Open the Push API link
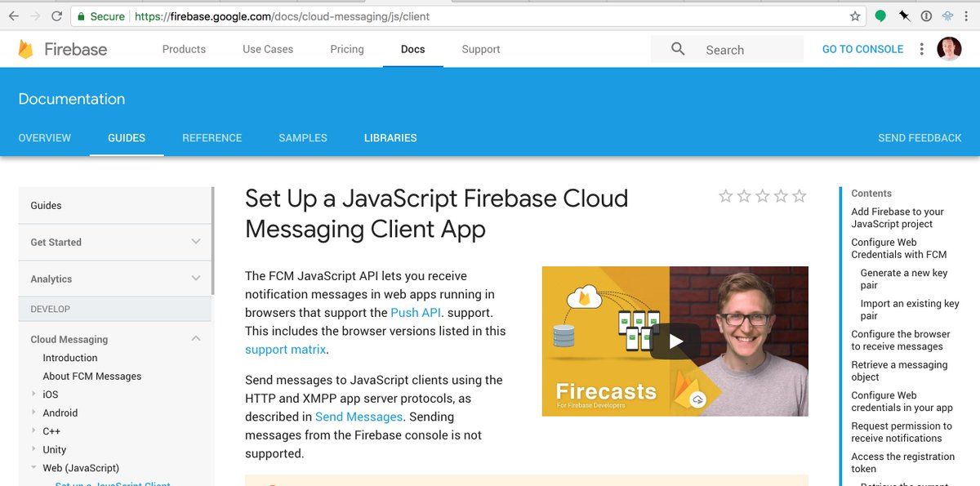This screenshot has width=980, height=486. [416, 313]
